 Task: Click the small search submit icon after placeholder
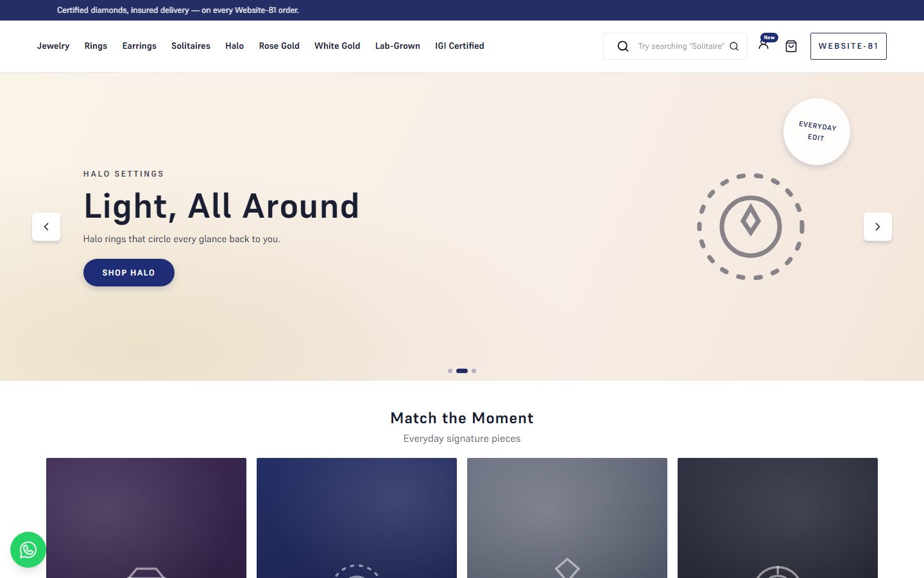point(734,46)
